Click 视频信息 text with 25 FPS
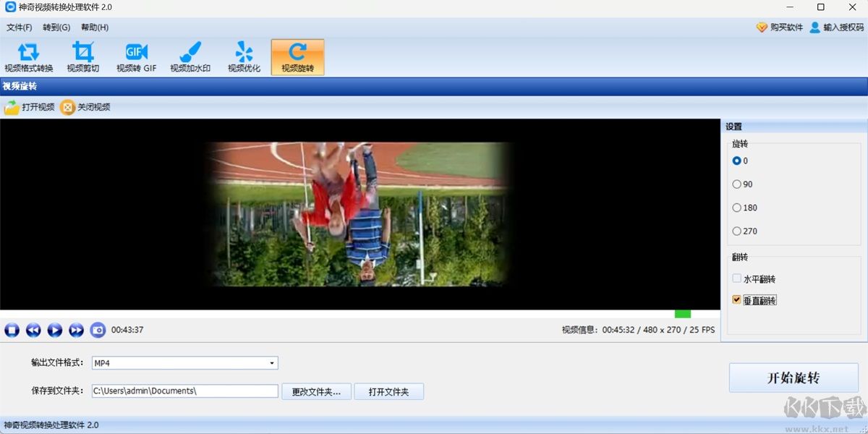The height and width of the screenshot is (434, 868). click(x=638, y=330)
